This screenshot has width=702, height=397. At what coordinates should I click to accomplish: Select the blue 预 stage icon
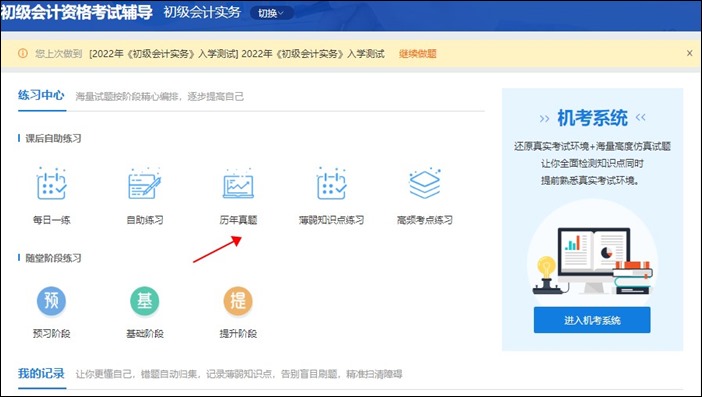[51, 300]
